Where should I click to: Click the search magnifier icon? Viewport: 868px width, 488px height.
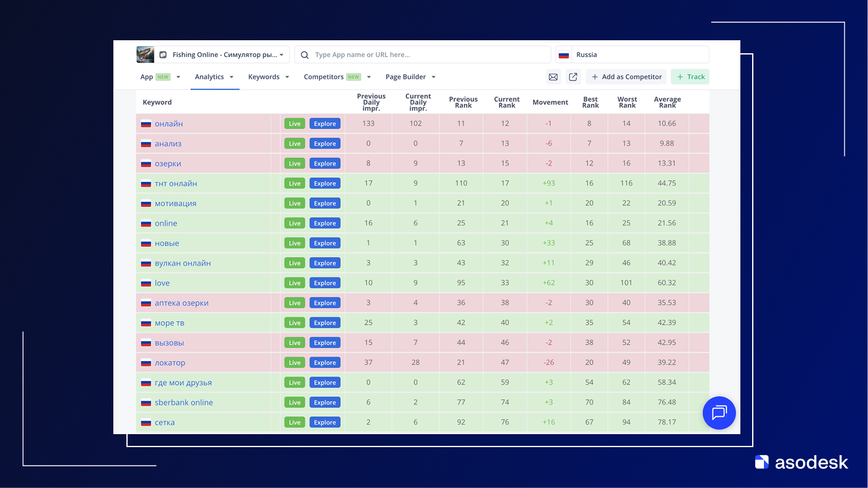pyautogui.click(x=305, y=54)
